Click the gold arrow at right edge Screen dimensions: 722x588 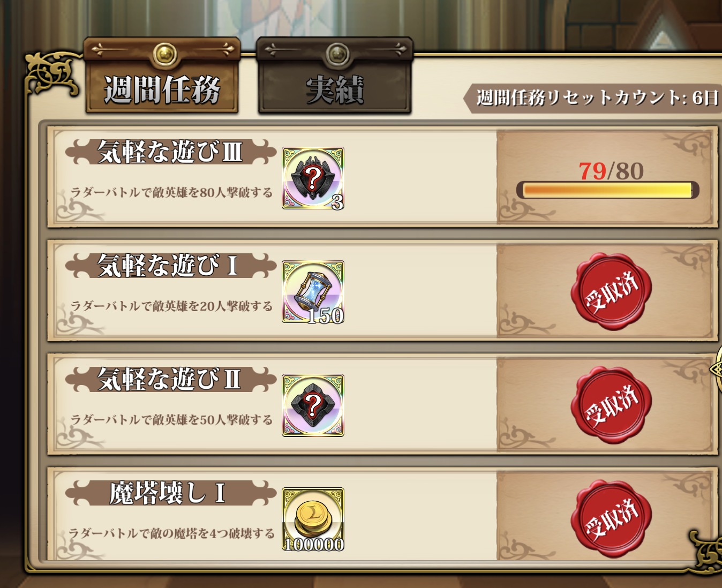coord(716,370)
